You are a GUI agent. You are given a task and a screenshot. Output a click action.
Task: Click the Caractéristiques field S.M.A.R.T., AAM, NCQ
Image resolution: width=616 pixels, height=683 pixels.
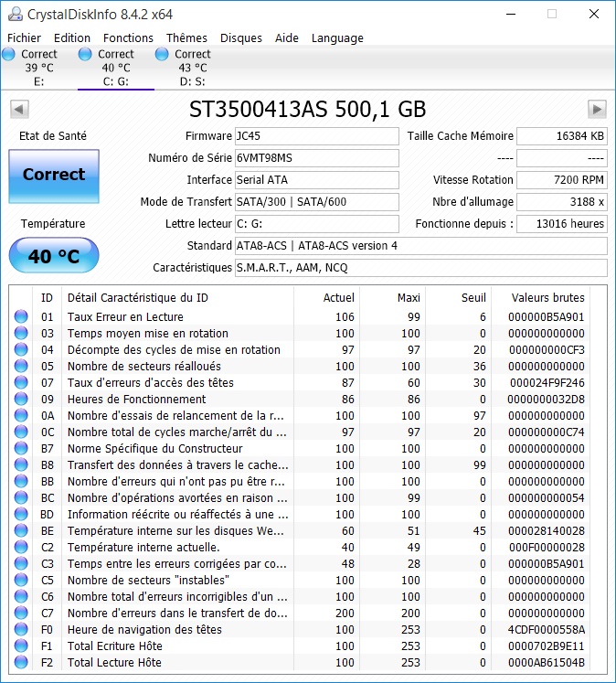(421, 268)
